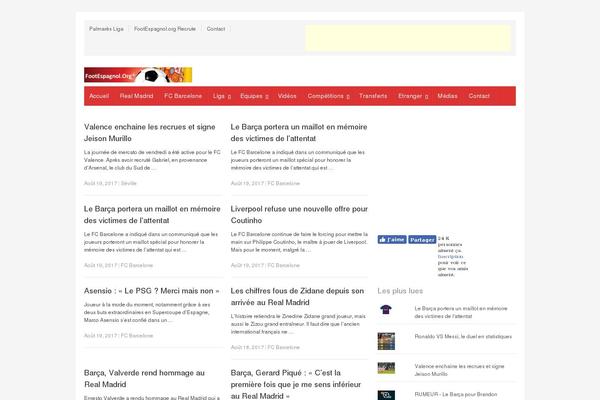Click the yellow advertisement banner at top
600x400 pixels.
408,38
